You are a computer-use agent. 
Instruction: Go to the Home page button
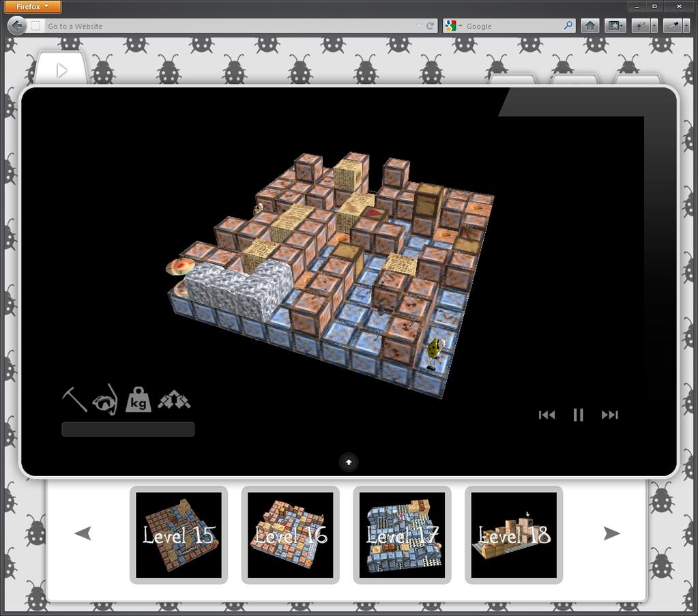590,26
